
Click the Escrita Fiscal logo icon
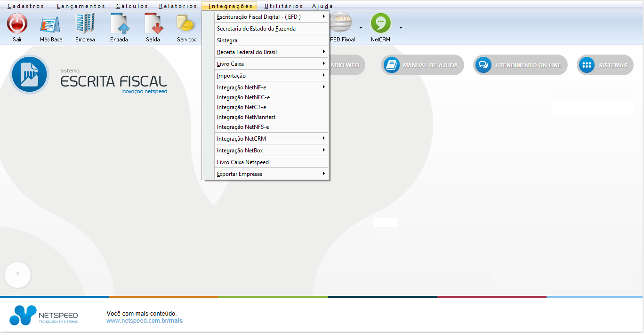29,74
